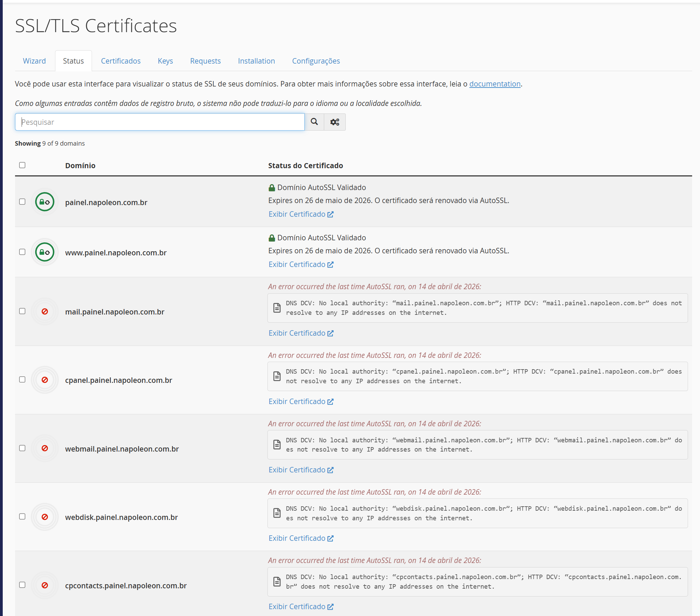
Task: Tick the webdisk.painel.napoleon.com.br checkbox
Action: click(x=22, y=517)
